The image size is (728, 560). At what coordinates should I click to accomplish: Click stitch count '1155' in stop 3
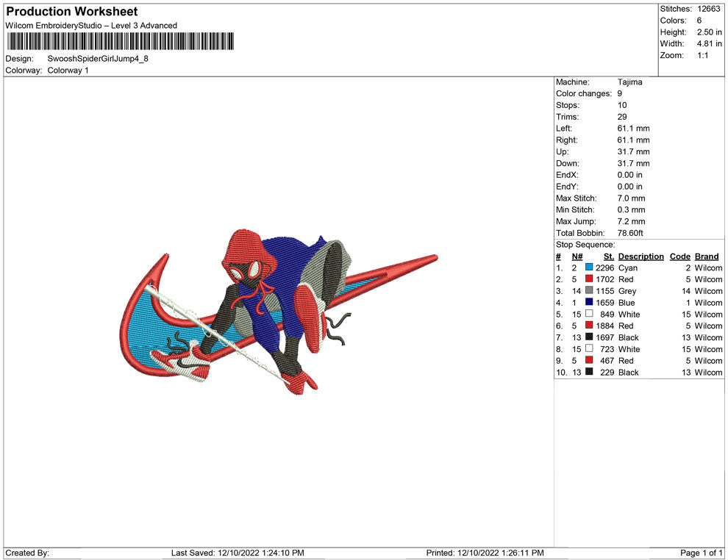pyautogui.click(x=605, y=291)
